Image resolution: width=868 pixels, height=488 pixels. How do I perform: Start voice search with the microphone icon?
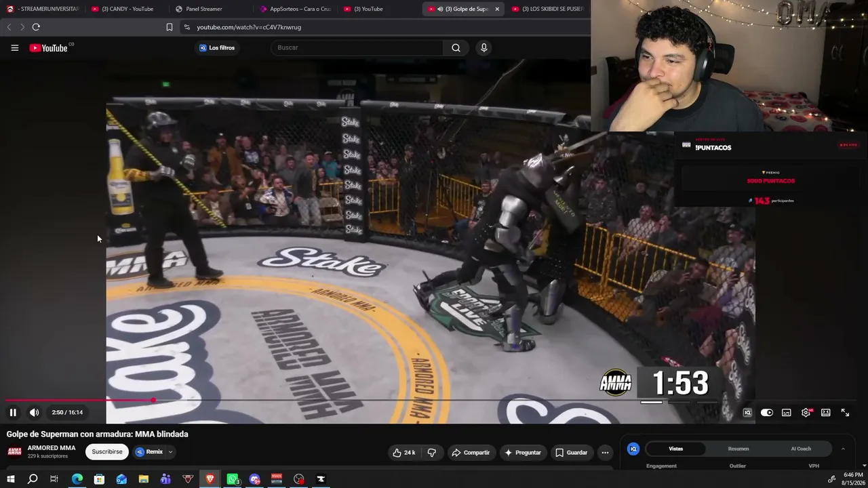point(484,47)
